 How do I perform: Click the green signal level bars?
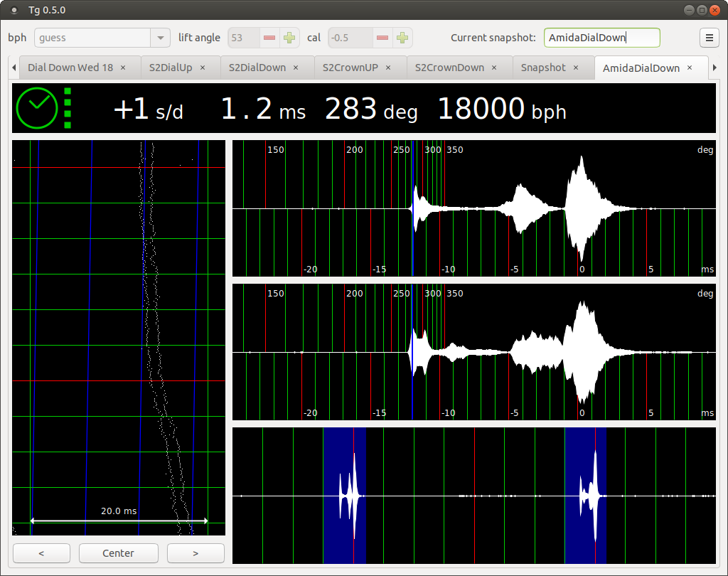click(x=68, y=108)
